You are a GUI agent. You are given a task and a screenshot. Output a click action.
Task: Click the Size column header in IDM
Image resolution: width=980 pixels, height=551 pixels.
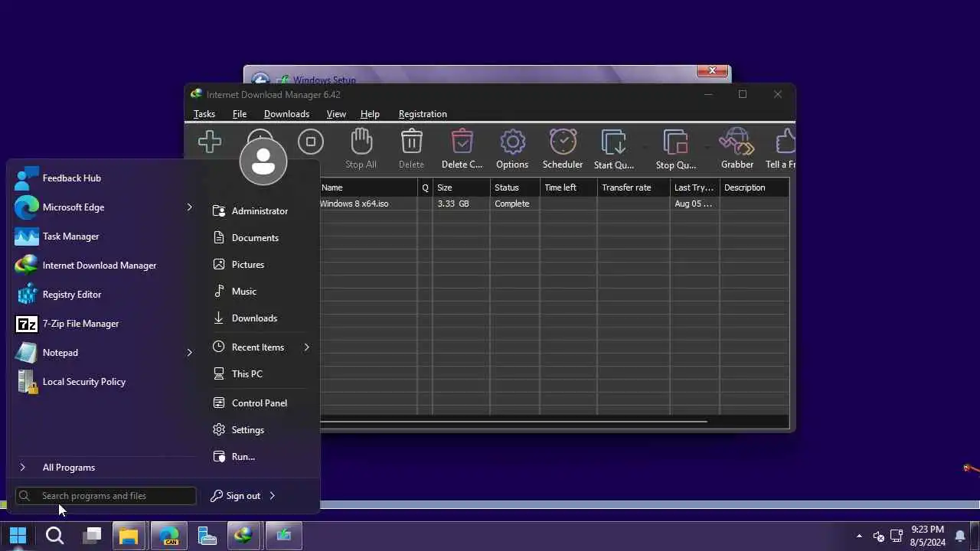pos(461,187)
